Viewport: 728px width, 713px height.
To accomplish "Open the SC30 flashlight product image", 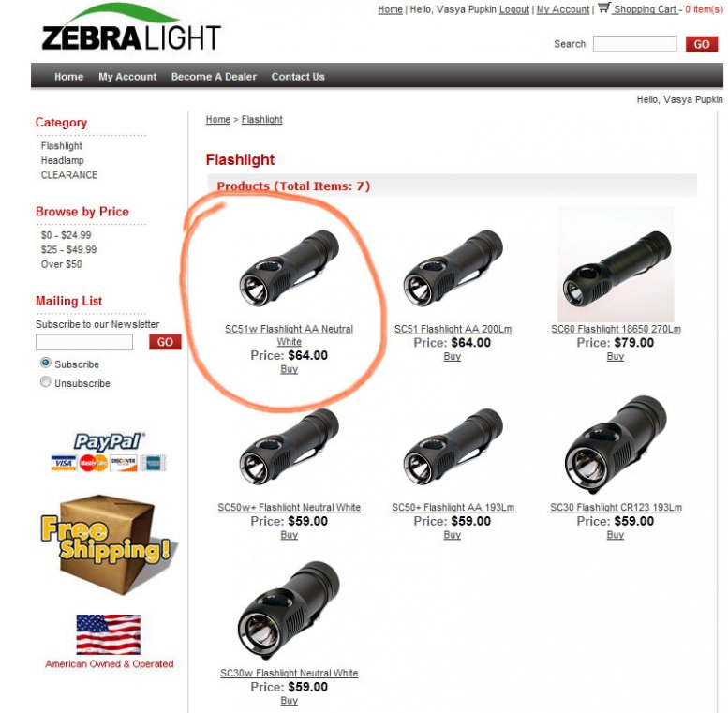I will pos(616,445).
